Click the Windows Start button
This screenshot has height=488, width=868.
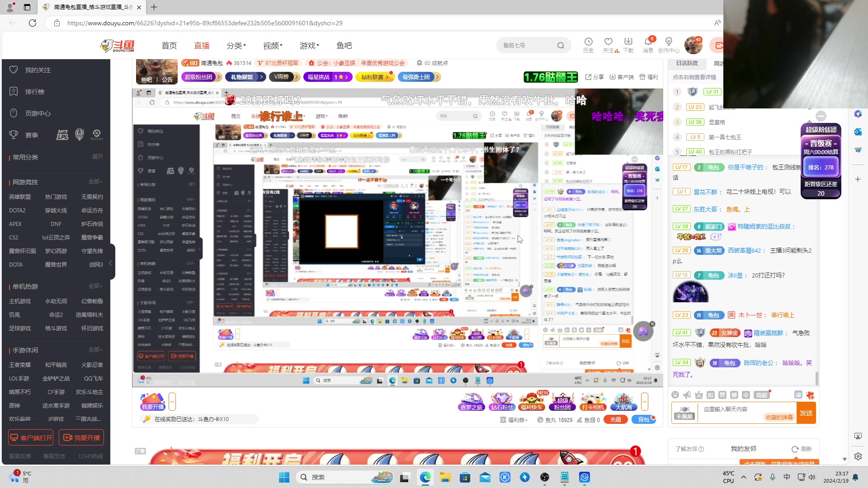coord(284,477)
